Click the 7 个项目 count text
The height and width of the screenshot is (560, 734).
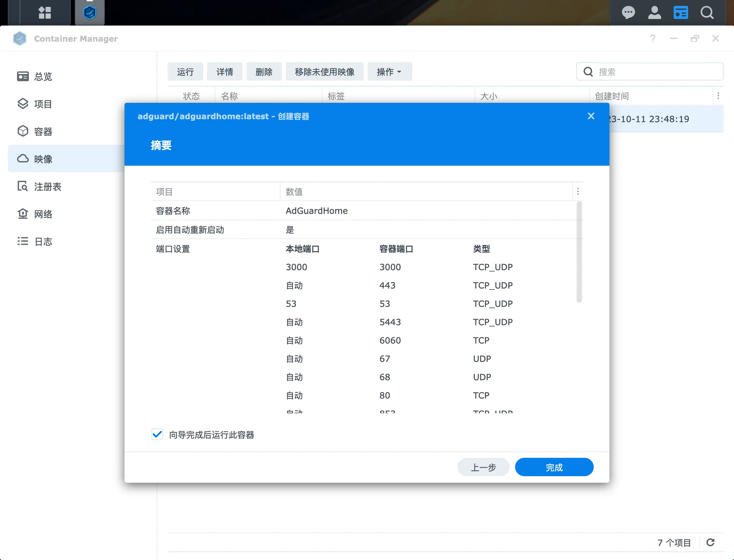pyautogui.click(x=674, y=543)
